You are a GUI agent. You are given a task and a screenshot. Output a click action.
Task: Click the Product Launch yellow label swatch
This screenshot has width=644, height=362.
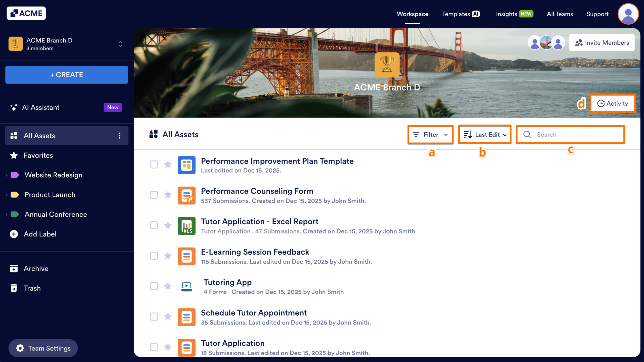[x=15, y=194]
